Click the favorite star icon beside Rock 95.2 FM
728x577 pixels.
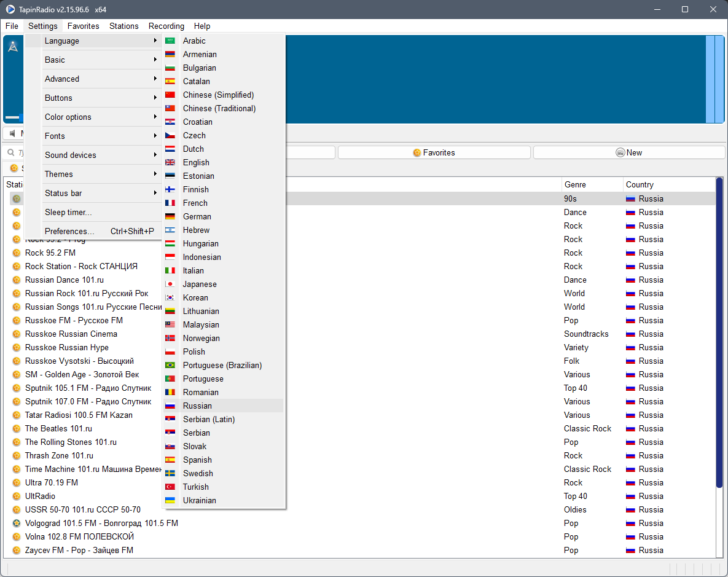16,253
